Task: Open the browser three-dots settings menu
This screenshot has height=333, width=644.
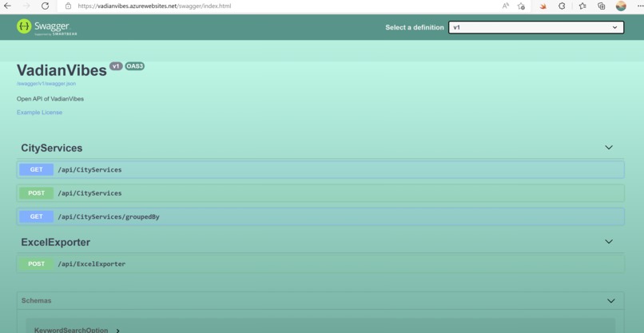Action: (639, 6)
